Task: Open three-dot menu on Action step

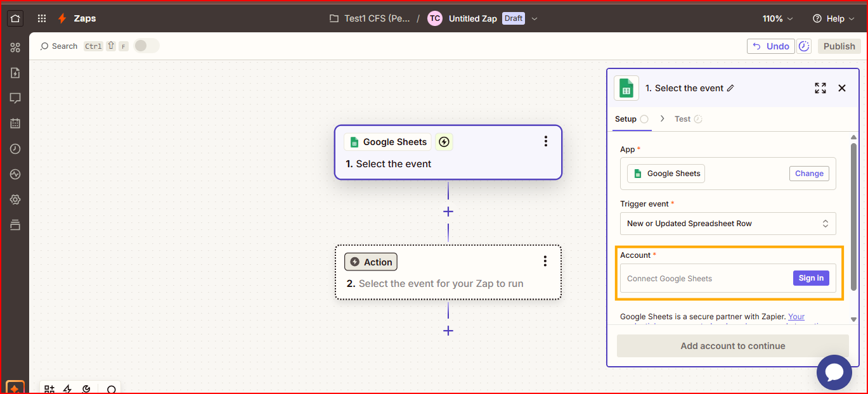Action: pos(545,261)
